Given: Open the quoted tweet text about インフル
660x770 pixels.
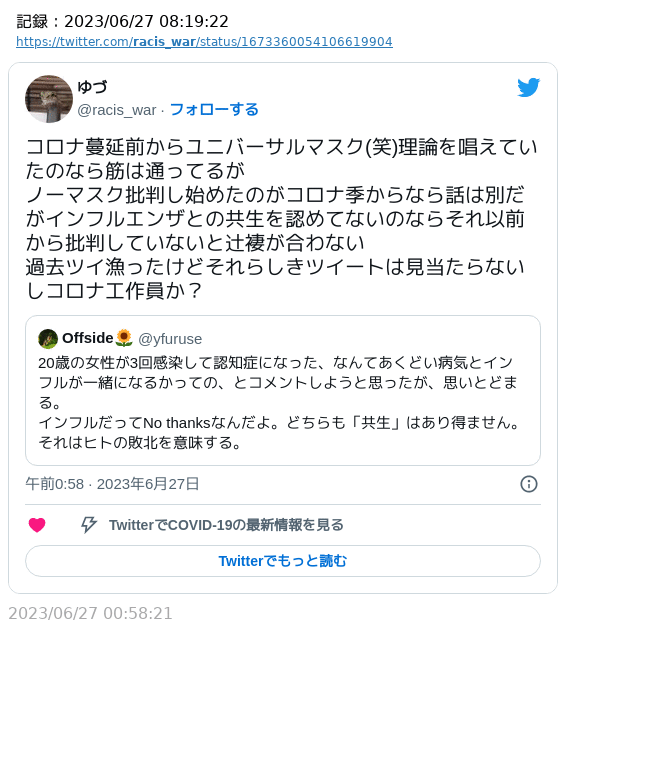Looking at the screenshot, I should (x=279, y=403).
